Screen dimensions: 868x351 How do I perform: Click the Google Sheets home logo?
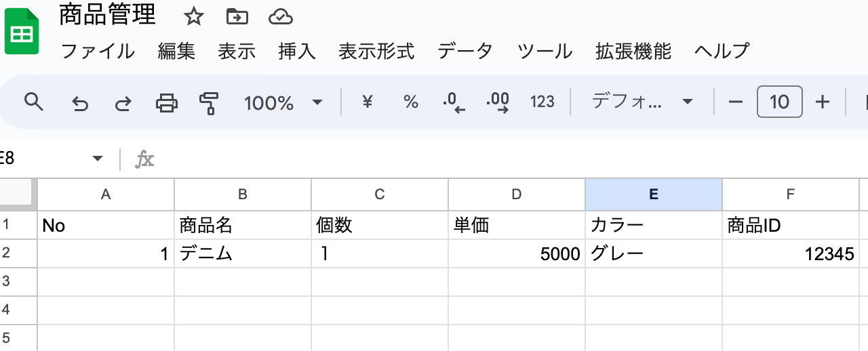point(22,32)
